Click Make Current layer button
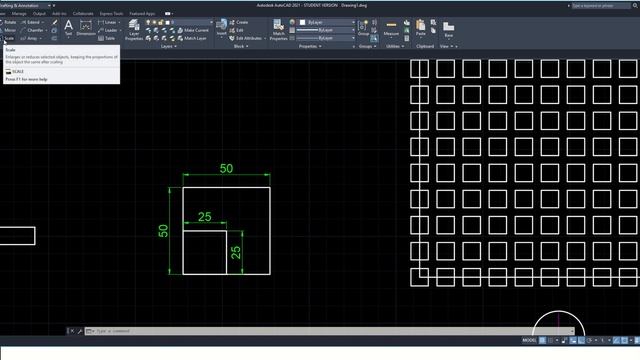This screenshot has height=360, width=640. tap(193, 30)
